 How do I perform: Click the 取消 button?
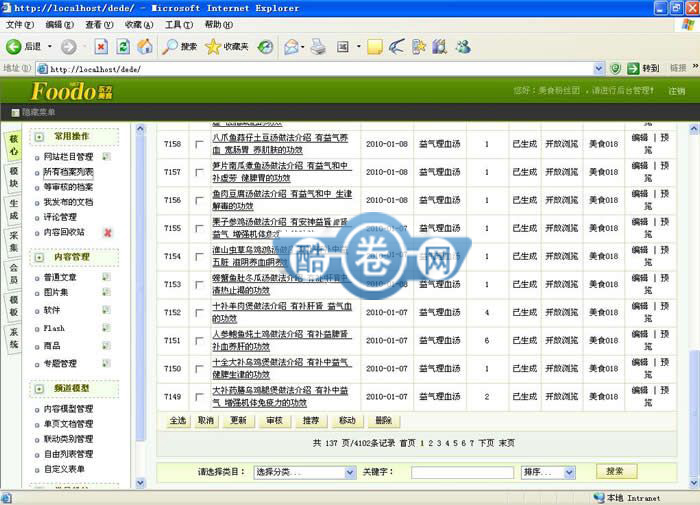tap(206, 421)
